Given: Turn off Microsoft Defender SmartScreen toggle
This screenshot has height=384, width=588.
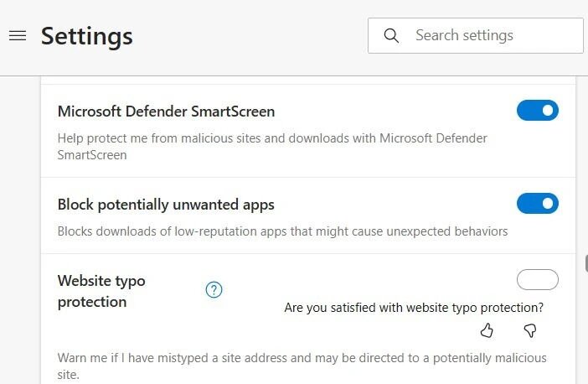Looking at the screenshot, I should (x=537, y=111).
